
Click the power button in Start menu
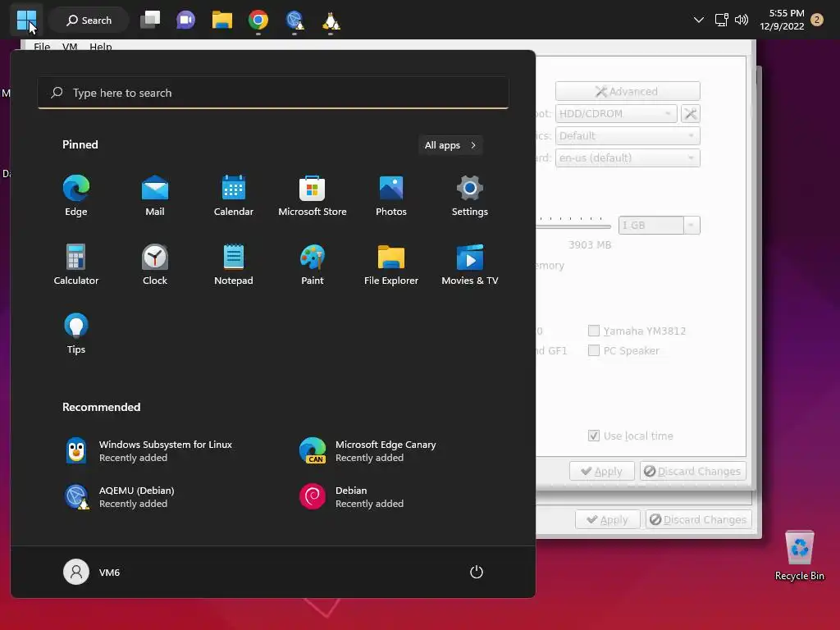coord(477,572)
